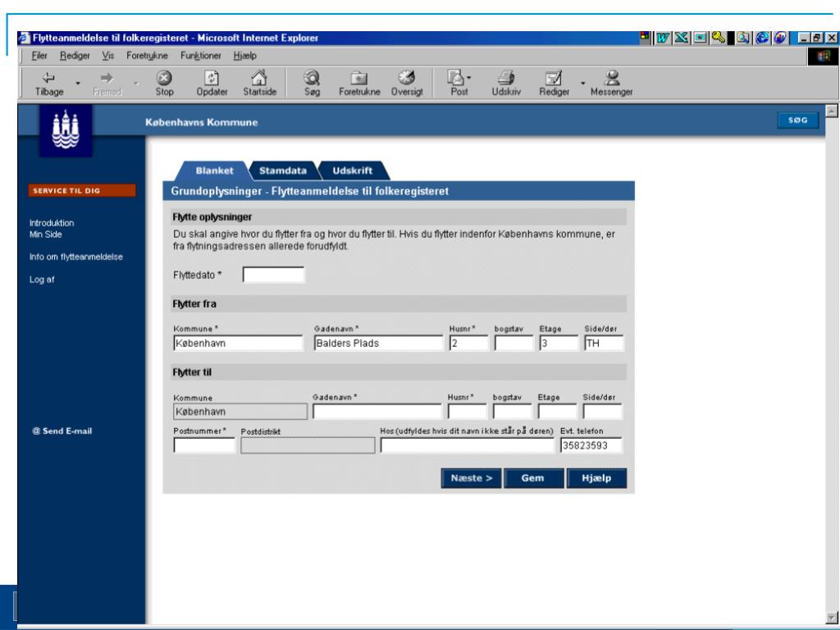Viewport: 840px width, 630px height.
Task: Open the Hjælp menu in menu bar
Action: tap(244, 56)
